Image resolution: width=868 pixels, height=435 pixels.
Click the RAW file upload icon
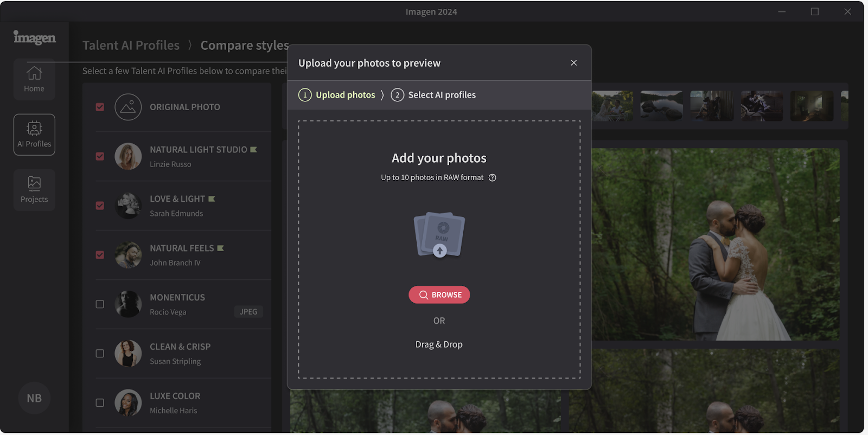click(x=439, y=235)
